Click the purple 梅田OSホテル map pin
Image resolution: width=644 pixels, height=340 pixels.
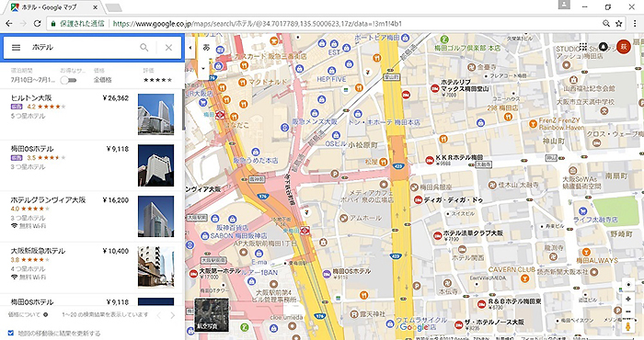pos(327,274)
